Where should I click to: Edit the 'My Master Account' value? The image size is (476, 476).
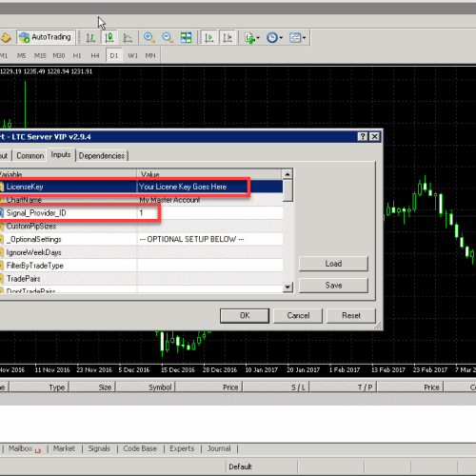(x=209, y=200)
